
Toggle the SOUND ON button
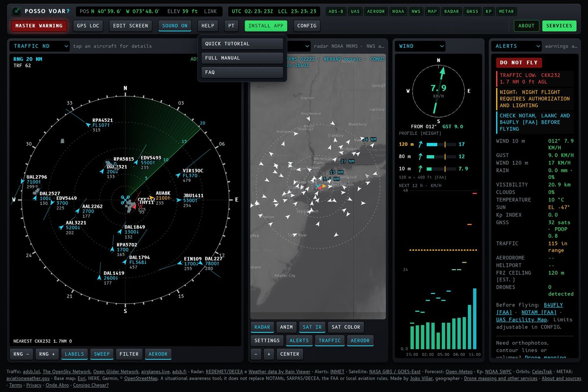pos(175,26)
